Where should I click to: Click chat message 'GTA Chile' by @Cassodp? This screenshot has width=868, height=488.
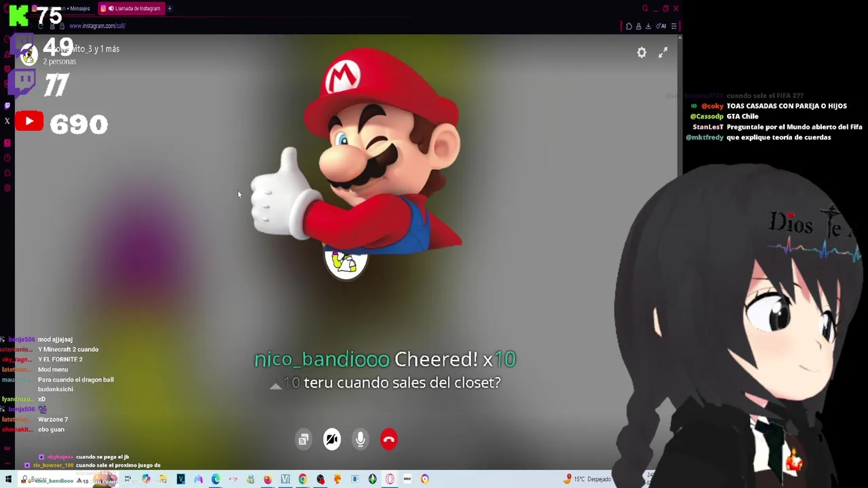743,117
